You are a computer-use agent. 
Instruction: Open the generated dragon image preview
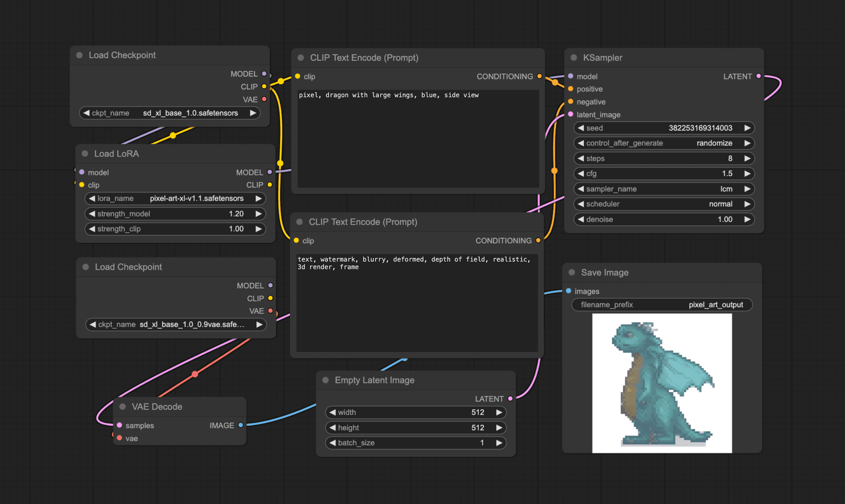click(x=662, y=383)
